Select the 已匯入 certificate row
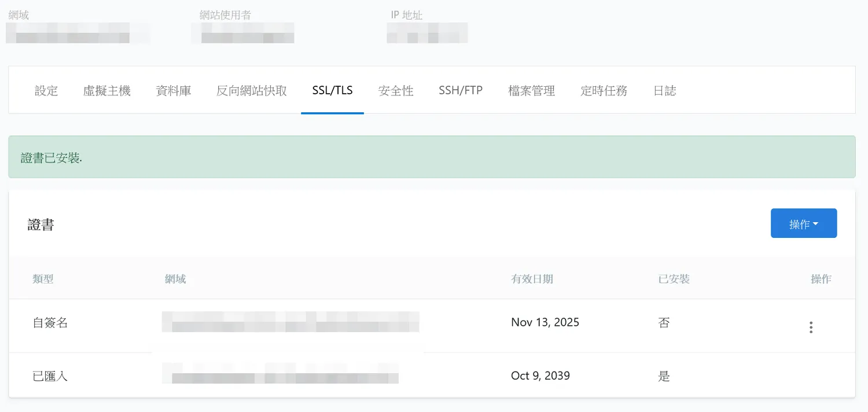The width and height of the screenshot is (868, 412). point(50,376)
